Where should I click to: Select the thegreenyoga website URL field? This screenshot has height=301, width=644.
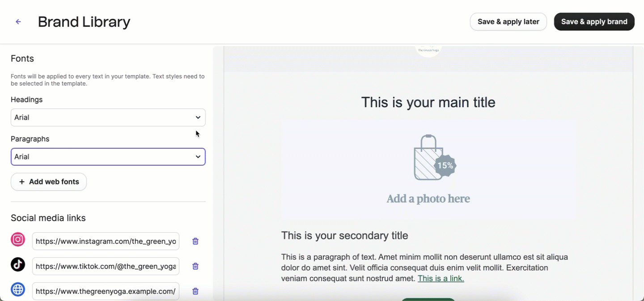click(x=106, y=291)
